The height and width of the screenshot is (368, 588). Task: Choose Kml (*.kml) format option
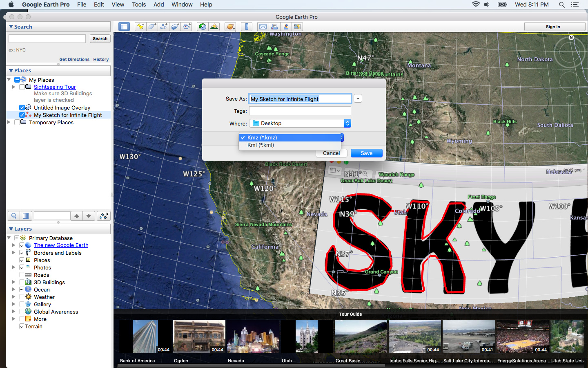290,145
